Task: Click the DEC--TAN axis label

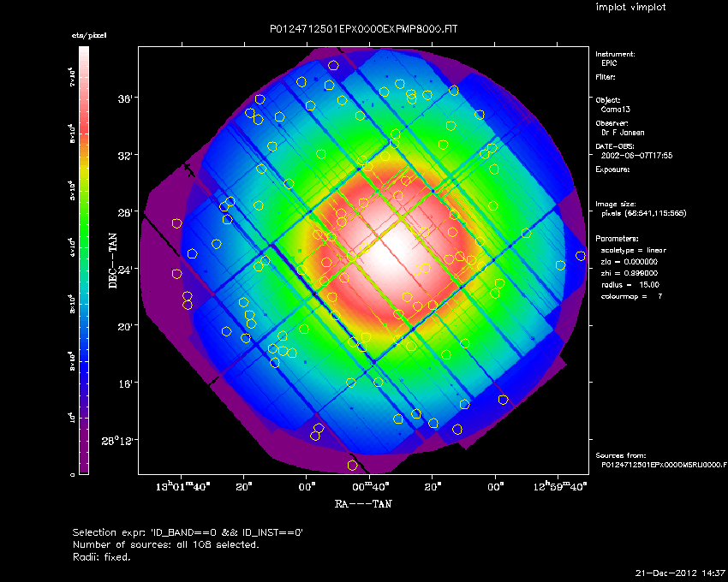Action: [x=113, y=261]
